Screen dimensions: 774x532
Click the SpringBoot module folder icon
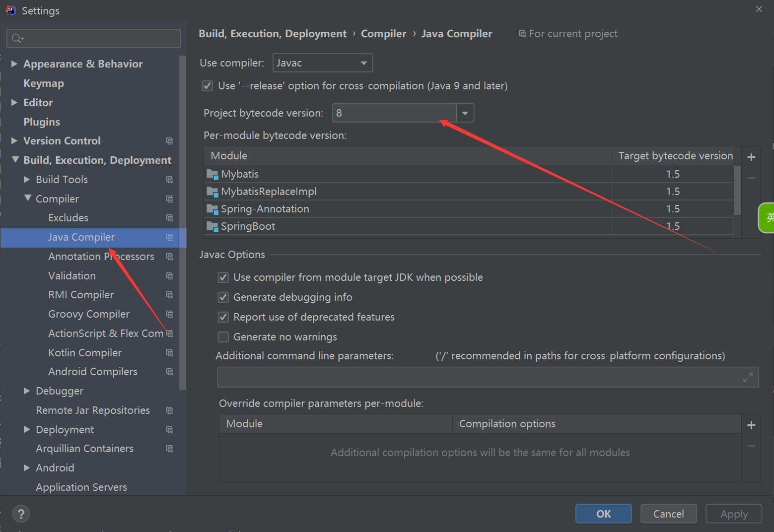(212, 226)
